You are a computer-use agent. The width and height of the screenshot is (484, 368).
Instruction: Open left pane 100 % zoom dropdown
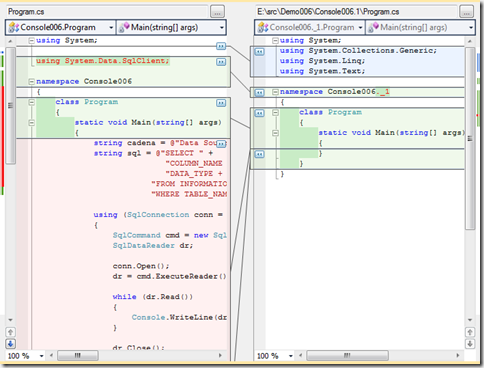[x=41, y=356]
